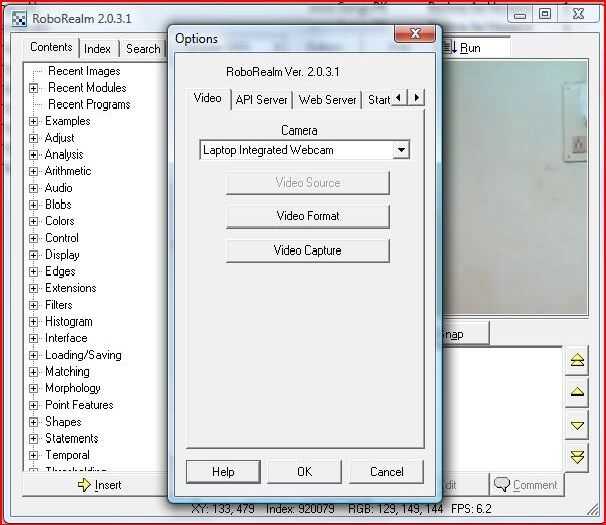Expand the Analysis tree node
Screen dimensions: 606x525
coord(34,155)
